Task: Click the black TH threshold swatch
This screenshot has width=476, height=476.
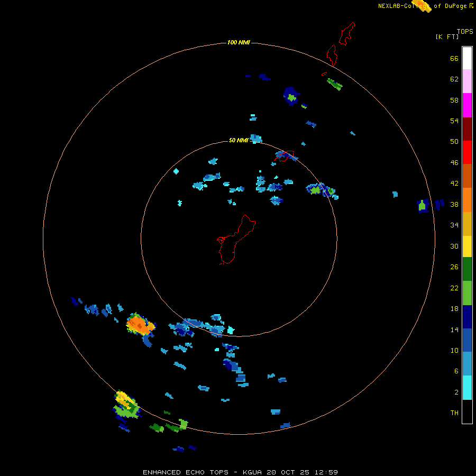Action: point(467,411)
